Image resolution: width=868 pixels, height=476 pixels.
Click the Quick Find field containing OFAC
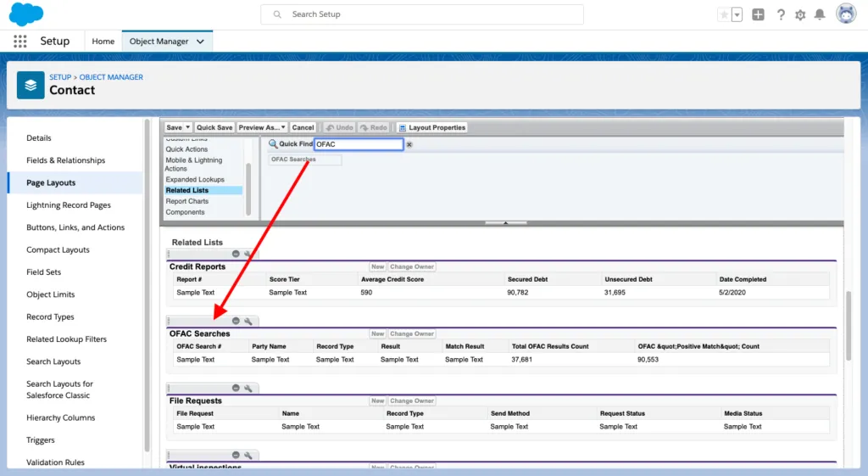pos(359,144)
